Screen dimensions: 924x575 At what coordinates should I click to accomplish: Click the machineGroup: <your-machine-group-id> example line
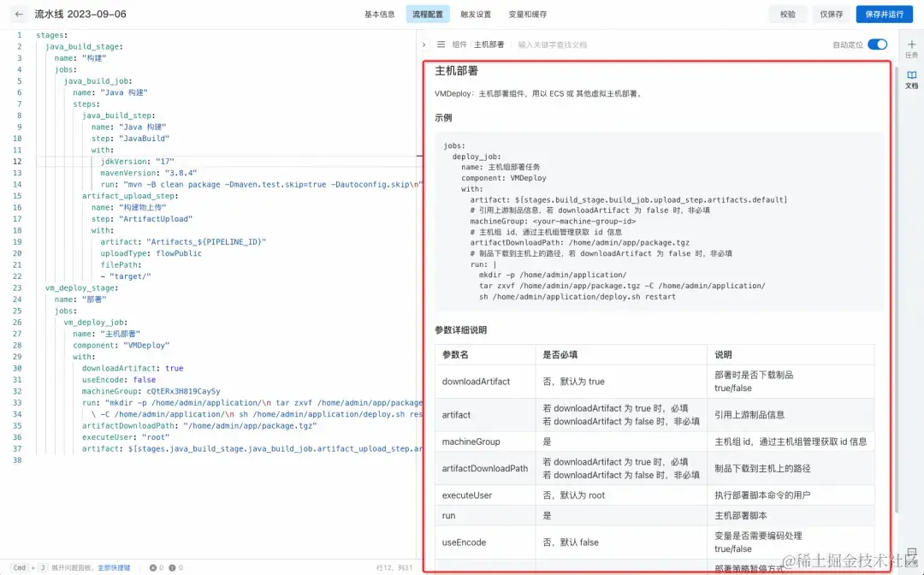553,222
